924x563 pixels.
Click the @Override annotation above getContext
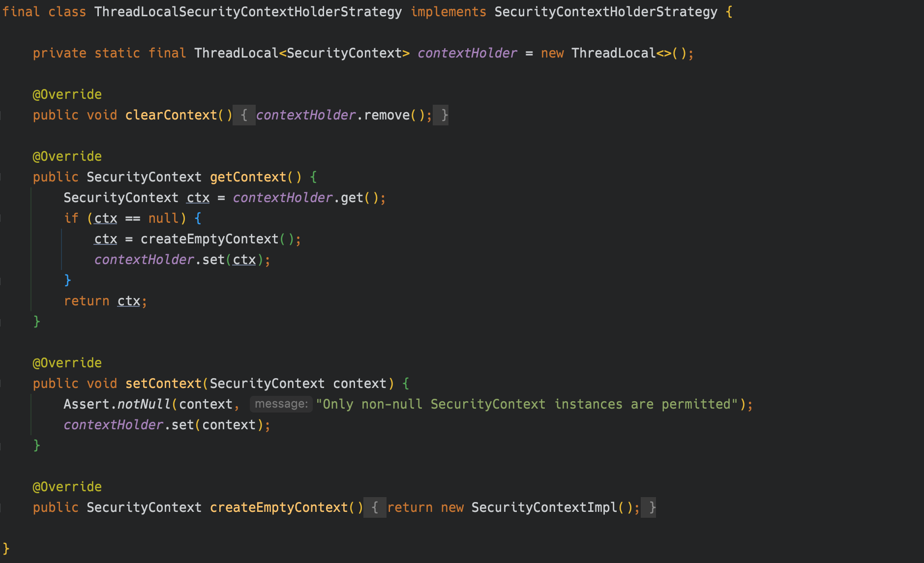click(67, 156)
